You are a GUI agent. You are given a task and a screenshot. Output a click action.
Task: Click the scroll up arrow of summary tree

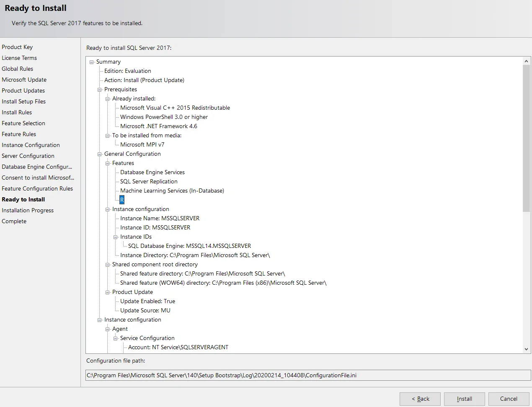click(526, 61)
